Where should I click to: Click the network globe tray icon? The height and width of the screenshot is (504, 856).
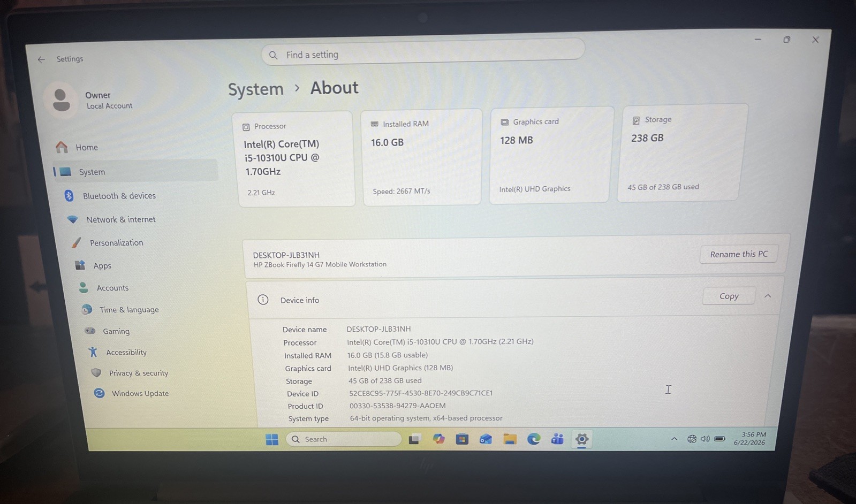692,439
